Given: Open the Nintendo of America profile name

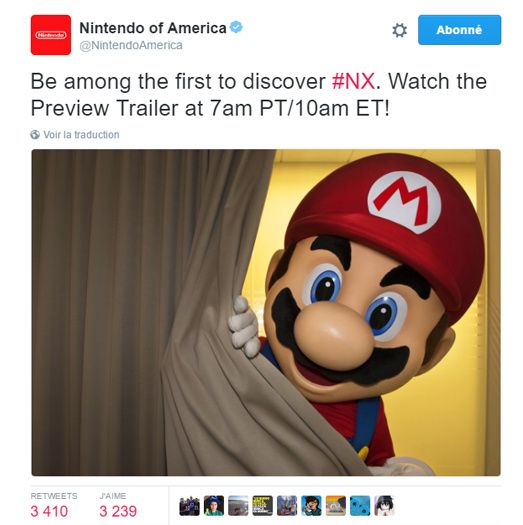Looking at the screenshot, I should pos(153,28).
